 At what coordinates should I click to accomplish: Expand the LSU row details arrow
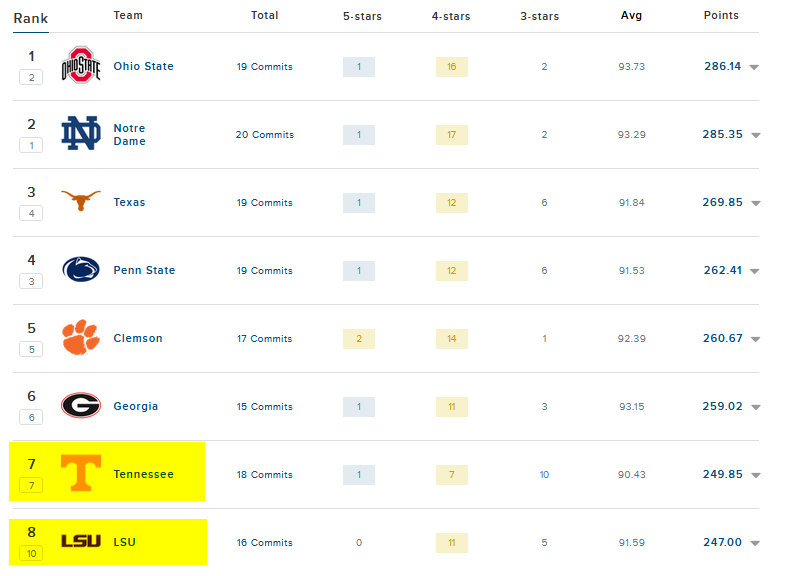pos(755,543)
